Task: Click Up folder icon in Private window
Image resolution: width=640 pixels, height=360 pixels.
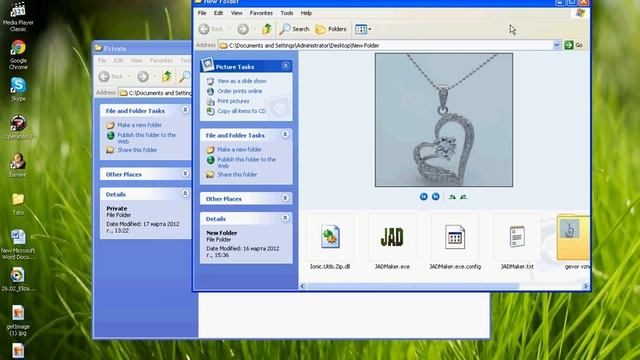Action: [167, 76]
